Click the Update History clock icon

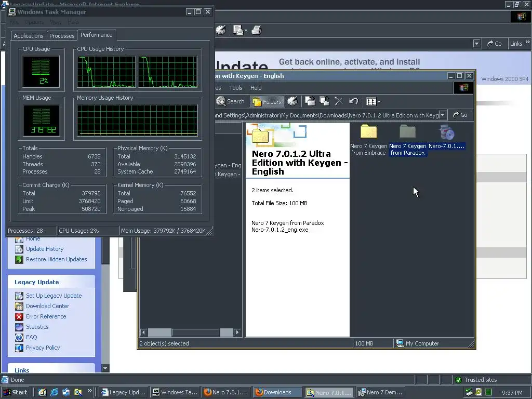pos(19,249)
